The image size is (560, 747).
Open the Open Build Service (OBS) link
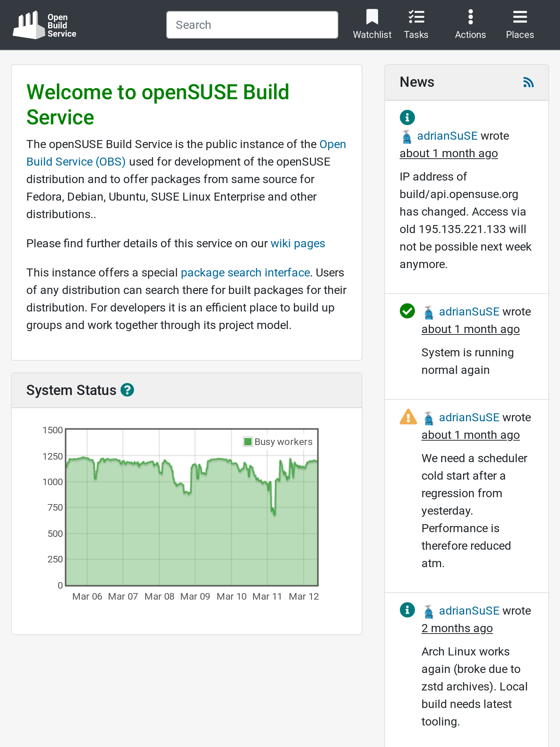click(76, 162)
